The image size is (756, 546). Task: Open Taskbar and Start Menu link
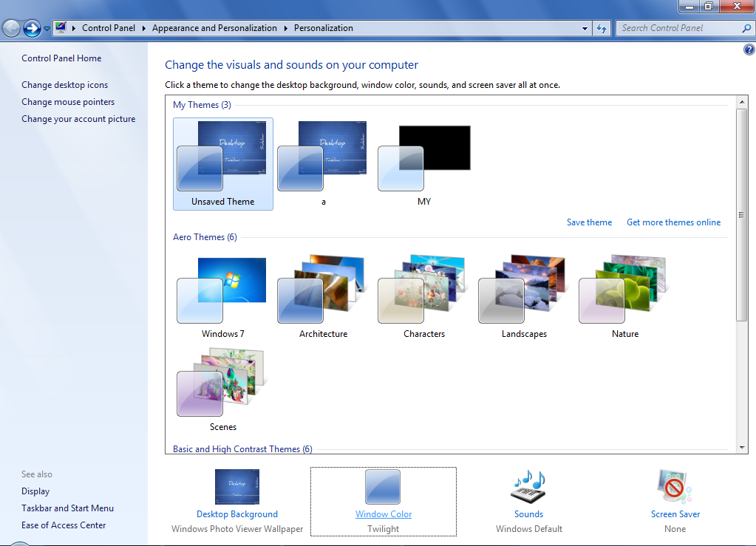click(x=67, y=508)
